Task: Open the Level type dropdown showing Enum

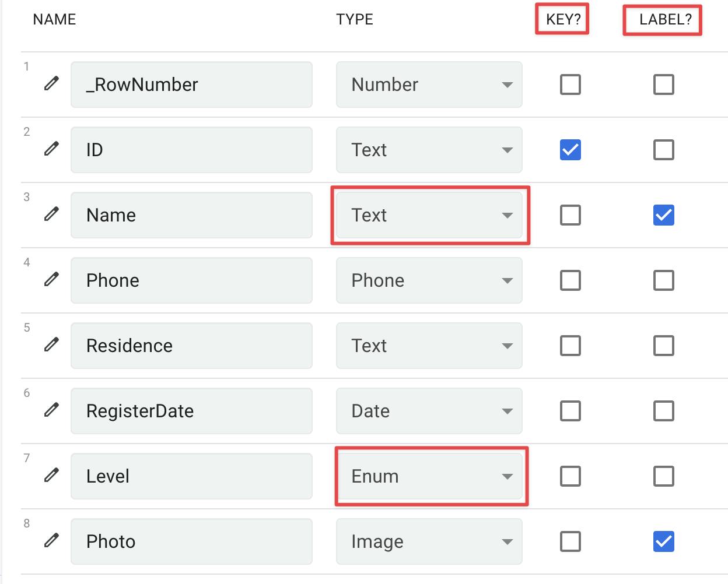Action: pos(429,476)
